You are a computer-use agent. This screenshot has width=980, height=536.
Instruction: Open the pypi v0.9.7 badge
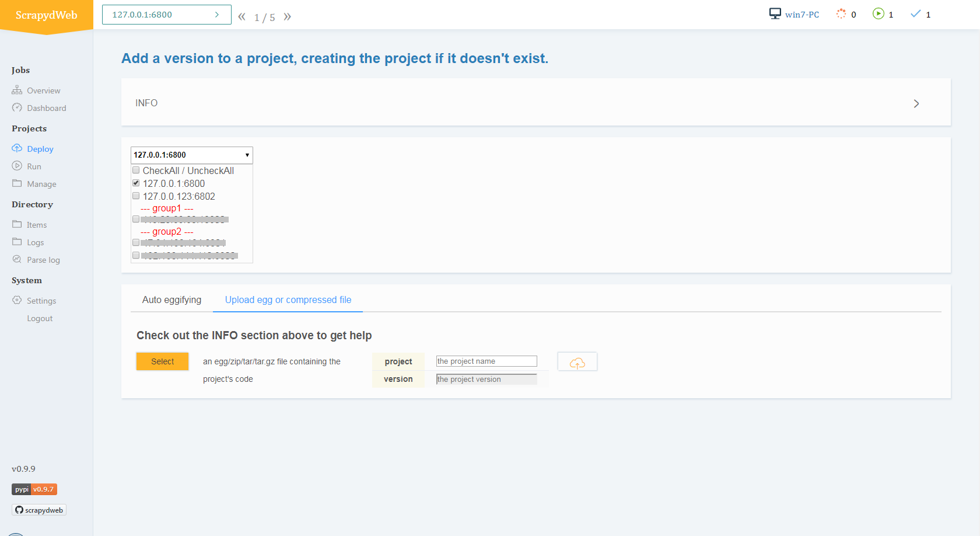point(34,489)
